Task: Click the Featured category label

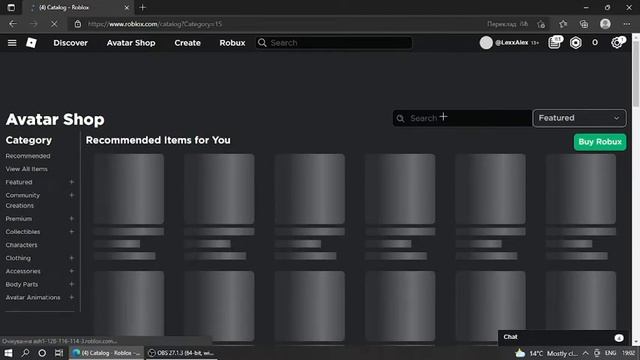Action: [19, 182]
